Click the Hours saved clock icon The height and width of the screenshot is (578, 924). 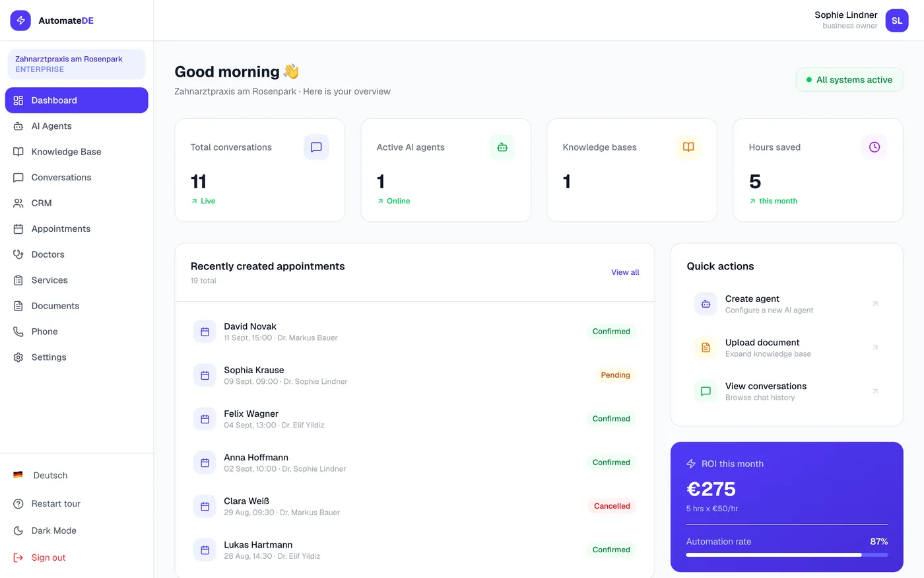click(x=874, y=147)
